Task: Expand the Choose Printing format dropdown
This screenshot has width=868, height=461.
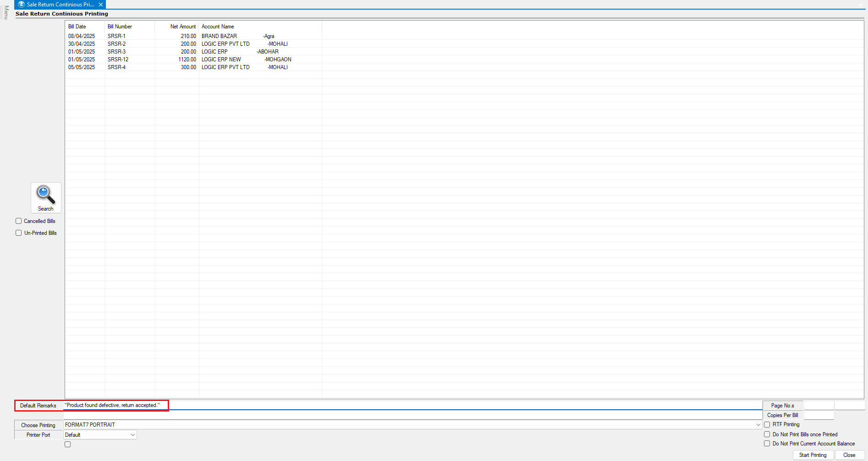Action: tap(758, 425)
